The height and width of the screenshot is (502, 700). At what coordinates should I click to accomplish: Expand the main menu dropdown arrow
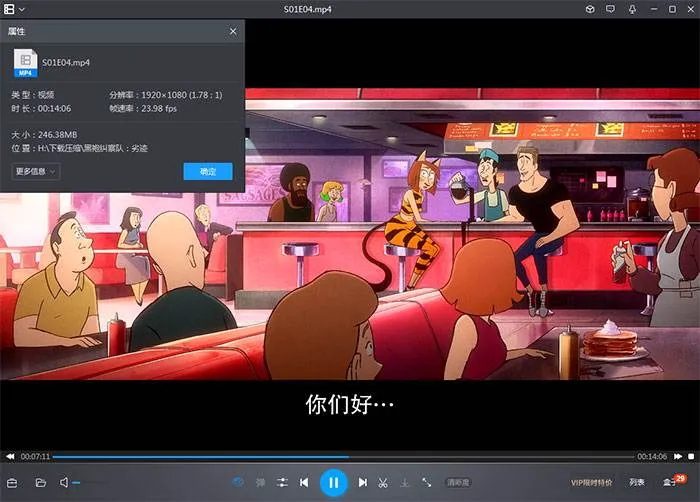coord(21,9)
